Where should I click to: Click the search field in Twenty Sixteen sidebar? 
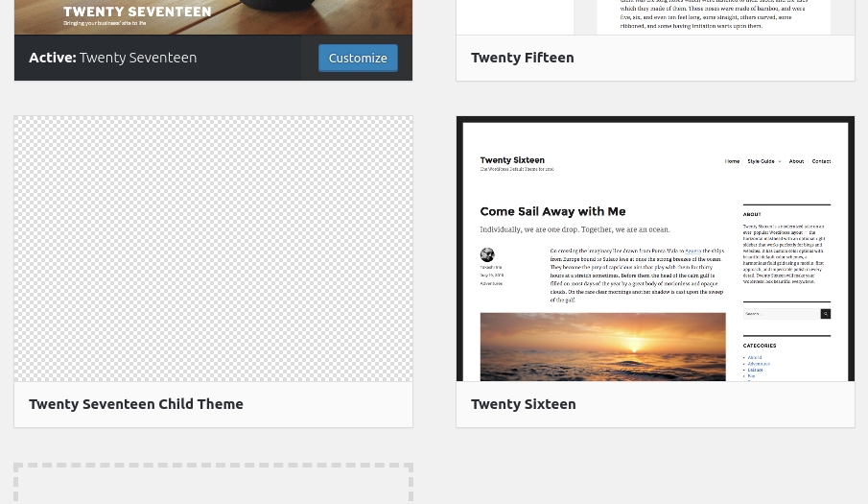(781, 314)
